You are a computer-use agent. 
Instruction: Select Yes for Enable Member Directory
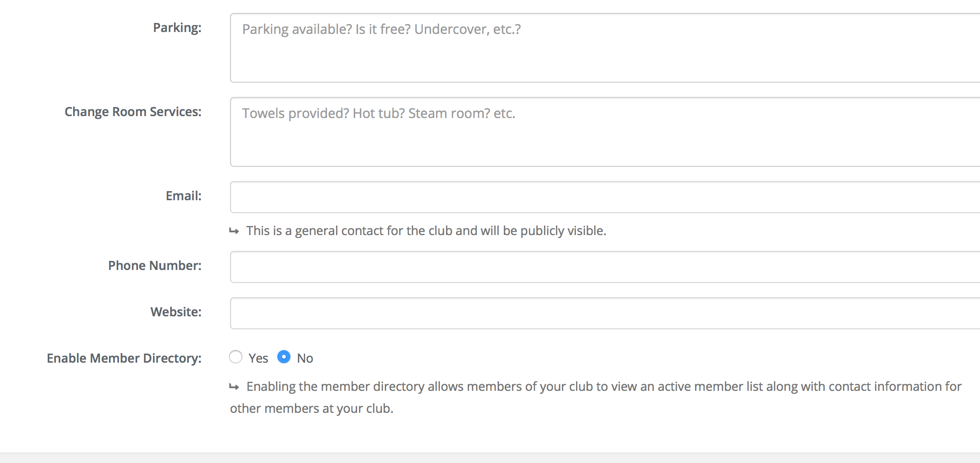(x=236, y=357)
